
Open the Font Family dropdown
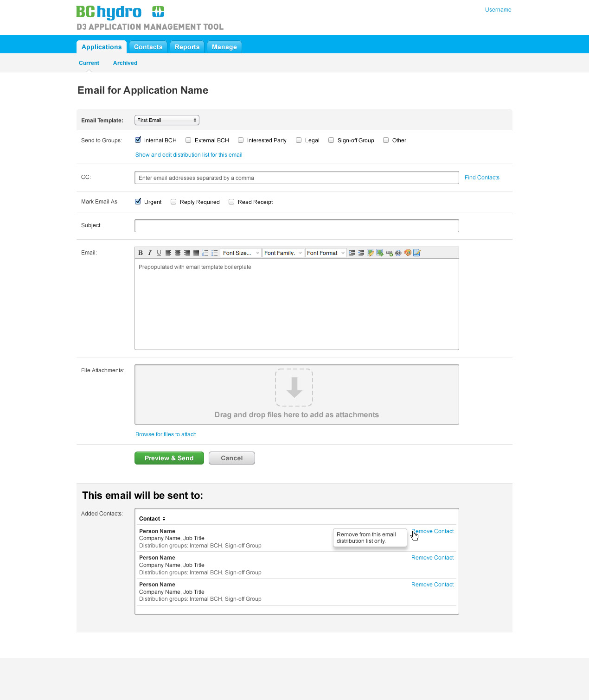coord(283,253)
